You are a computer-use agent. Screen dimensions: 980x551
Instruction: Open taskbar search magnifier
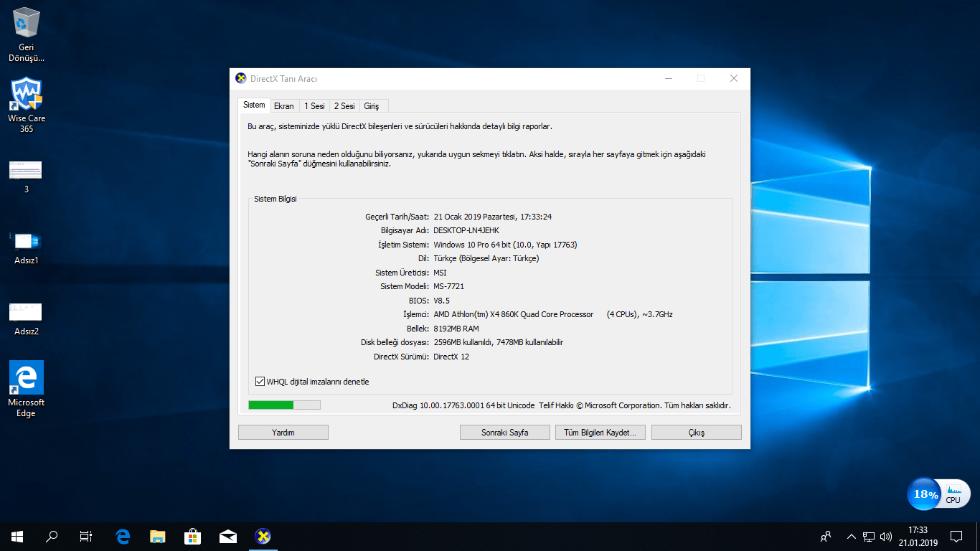click(52, 536)
